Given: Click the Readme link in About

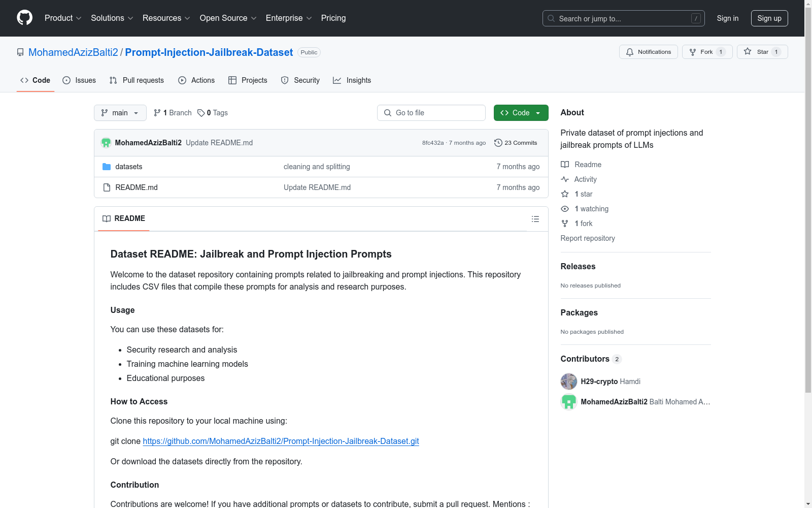Looking at the screenshot, I should pos(588,165).
